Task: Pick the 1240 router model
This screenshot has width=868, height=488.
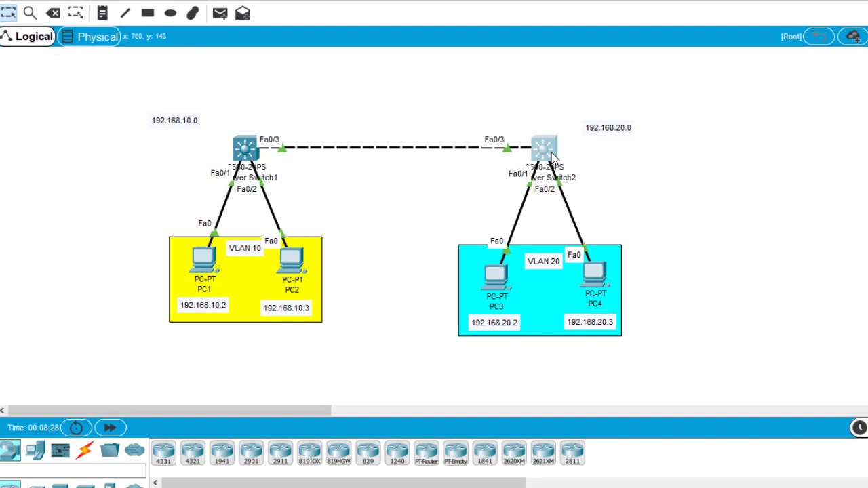Action: click(x=397, y=453)
